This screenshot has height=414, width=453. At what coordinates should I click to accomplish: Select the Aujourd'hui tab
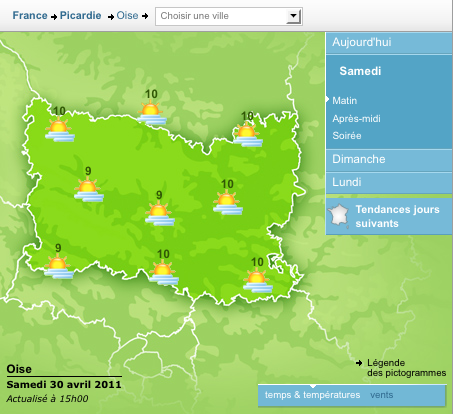pos(389,43)
